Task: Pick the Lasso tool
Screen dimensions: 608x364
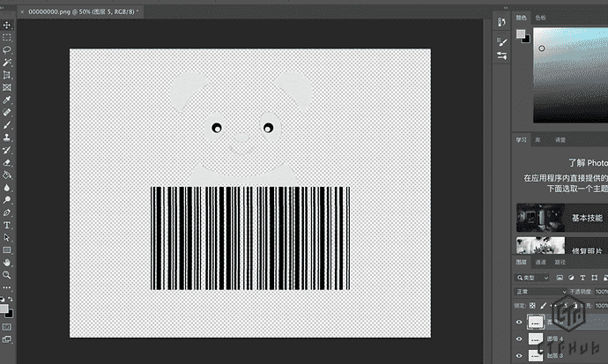Action: click(7, 50)
